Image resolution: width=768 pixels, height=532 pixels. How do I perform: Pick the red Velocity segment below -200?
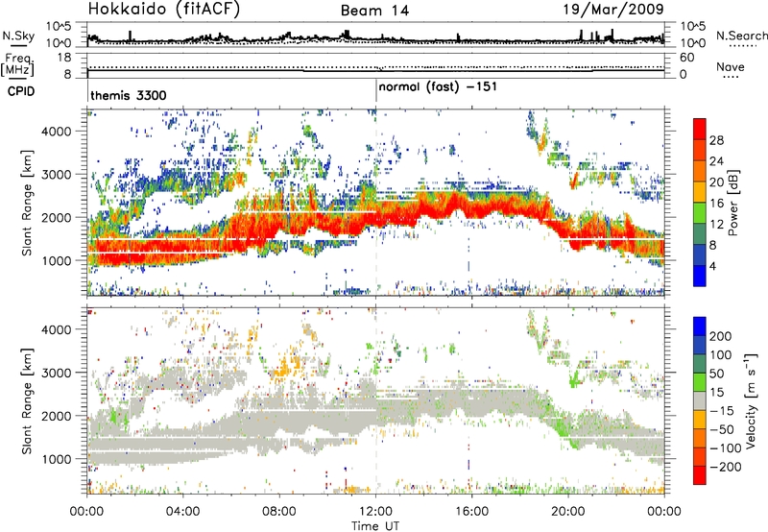(700, 475)
